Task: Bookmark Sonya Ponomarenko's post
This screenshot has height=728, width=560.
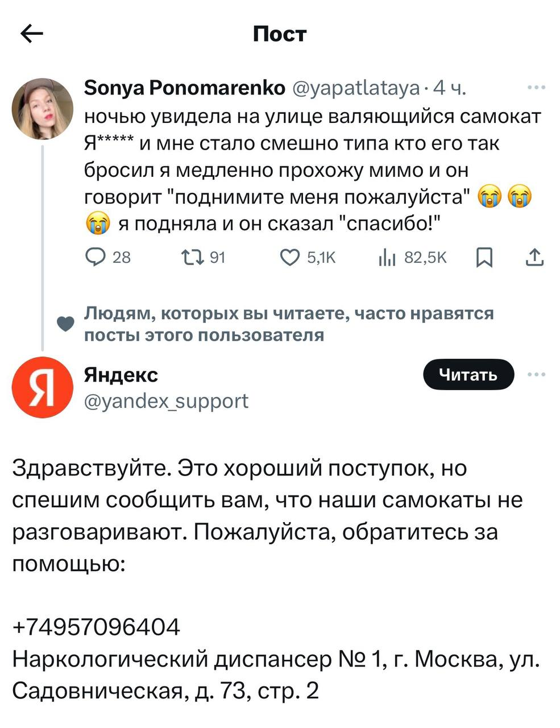Action: [483, 259]
